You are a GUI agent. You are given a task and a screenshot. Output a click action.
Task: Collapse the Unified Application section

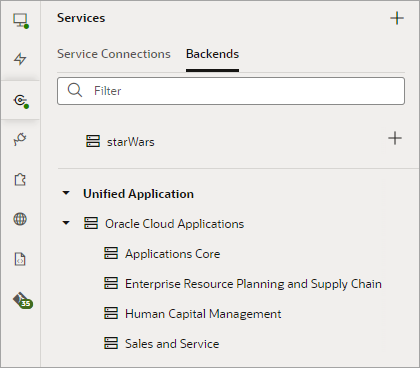[x=66, y=193]
